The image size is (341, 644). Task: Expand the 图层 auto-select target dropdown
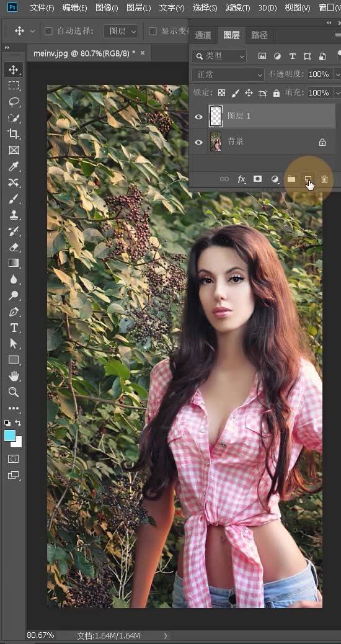click(121, 31)
